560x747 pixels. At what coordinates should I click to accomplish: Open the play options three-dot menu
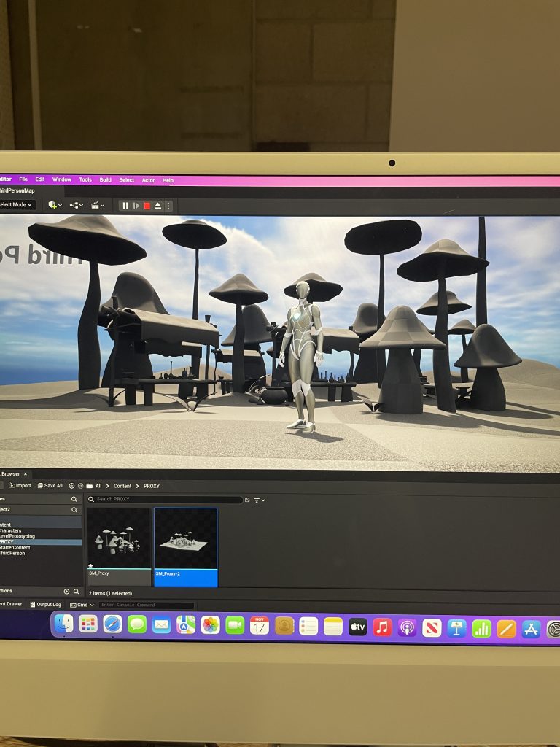(x=168, y=206)
